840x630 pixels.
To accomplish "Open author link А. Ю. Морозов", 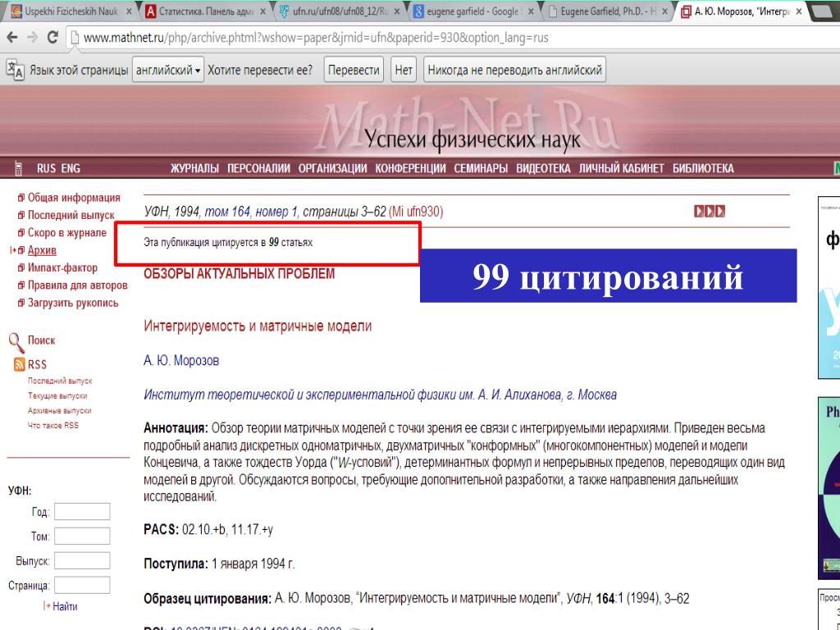I will coord(181,361).
